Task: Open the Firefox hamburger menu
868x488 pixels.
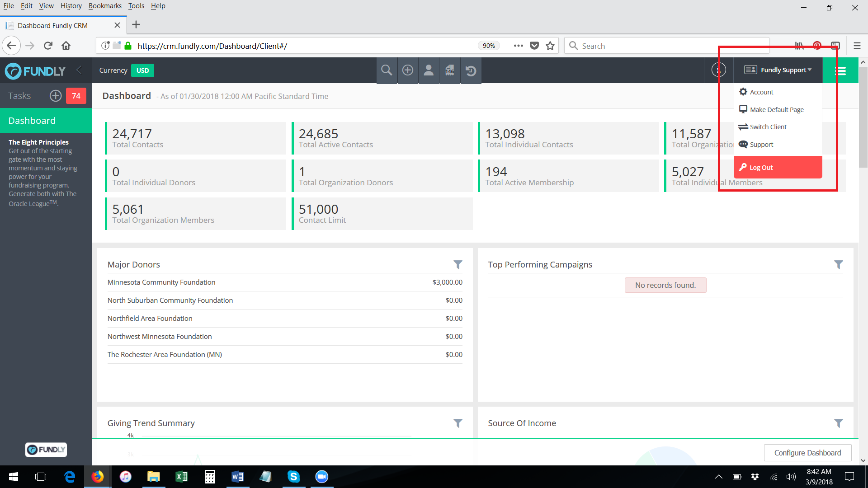Action: [x=857, y=46]
